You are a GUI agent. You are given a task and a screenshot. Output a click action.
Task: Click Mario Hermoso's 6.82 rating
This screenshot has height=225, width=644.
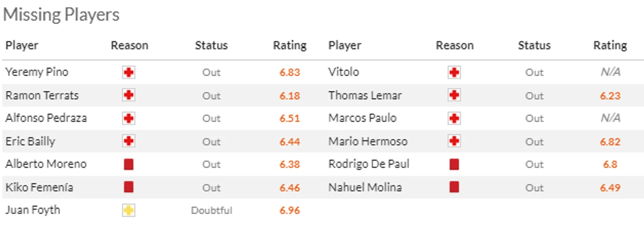point(610,141)
